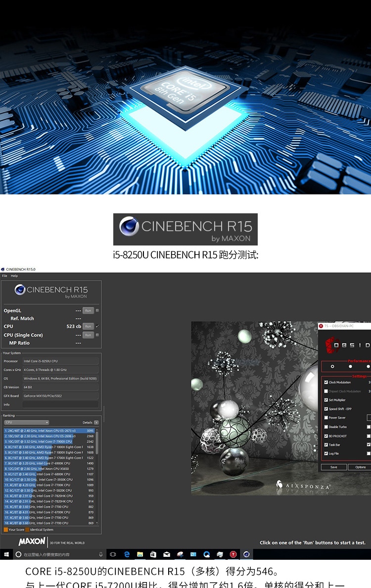Click Save in the ThrottleStop window

pyautogui.click(x=333, y=467)
